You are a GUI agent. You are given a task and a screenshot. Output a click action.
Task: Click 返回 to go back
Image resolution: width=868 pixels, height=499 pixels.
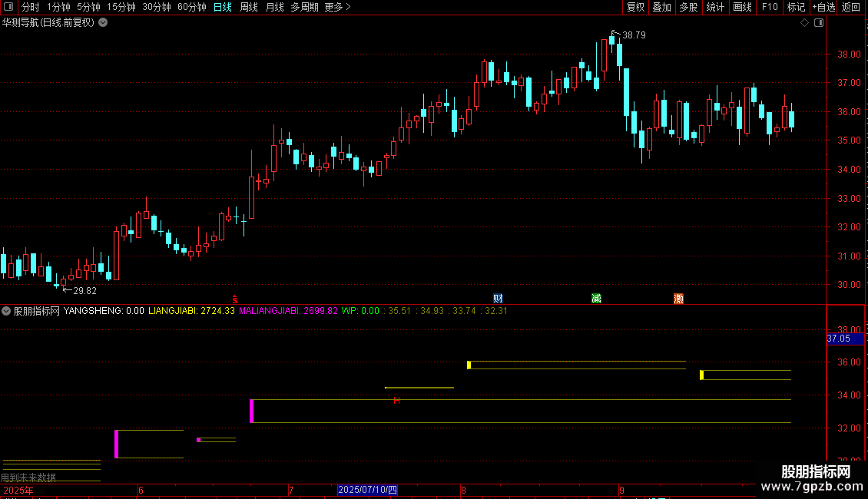851,7
